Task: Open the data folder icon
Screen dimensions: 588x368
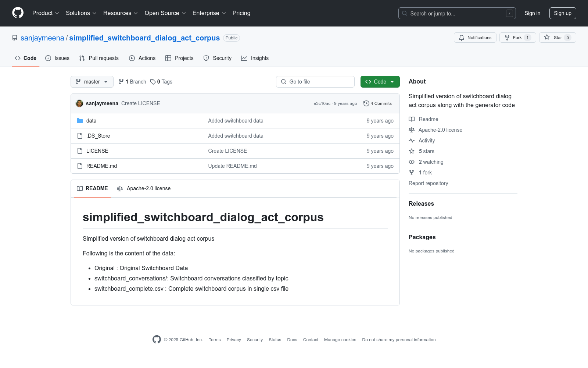Action: tap(80, 120)
